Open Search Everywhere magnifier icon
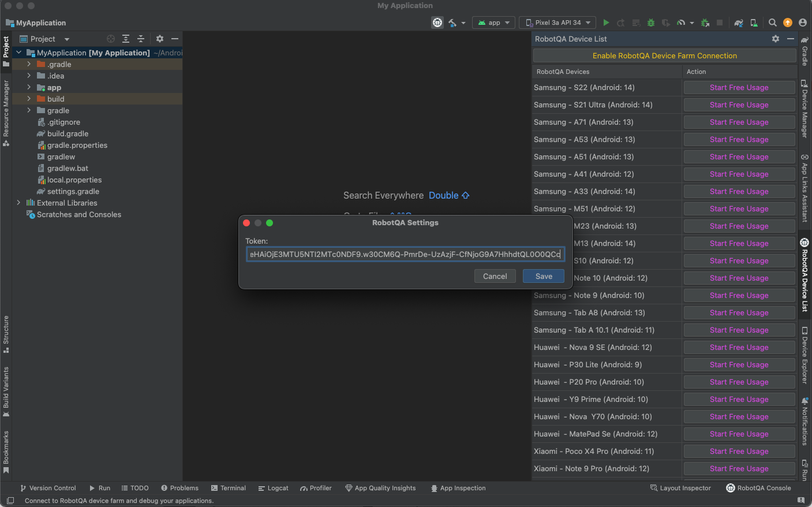 point(773,23)
